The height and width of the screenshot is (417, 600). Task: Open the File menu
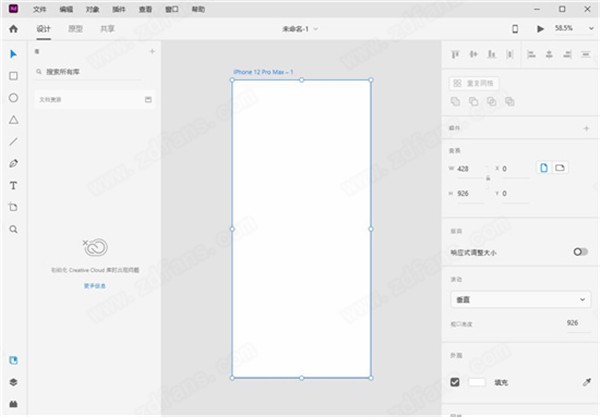click(x=39, y=9)
